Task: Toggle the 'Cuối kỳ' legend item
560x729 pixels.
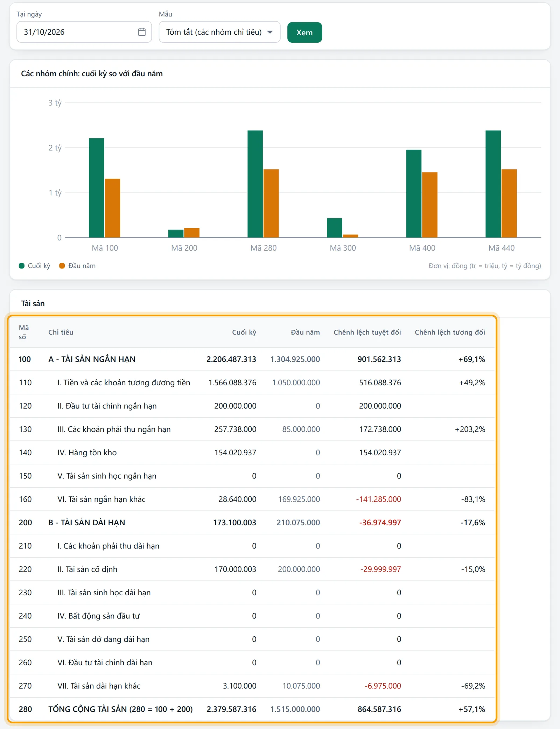Action: click(x=35, y=266)
